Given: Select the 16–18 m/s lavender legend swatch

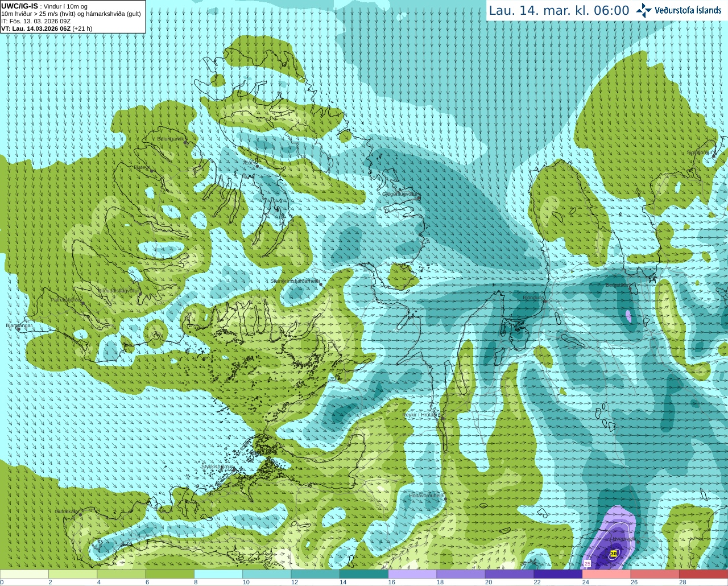Looking at the screenshot, I should pyautogui.click(x=412, y=574).
